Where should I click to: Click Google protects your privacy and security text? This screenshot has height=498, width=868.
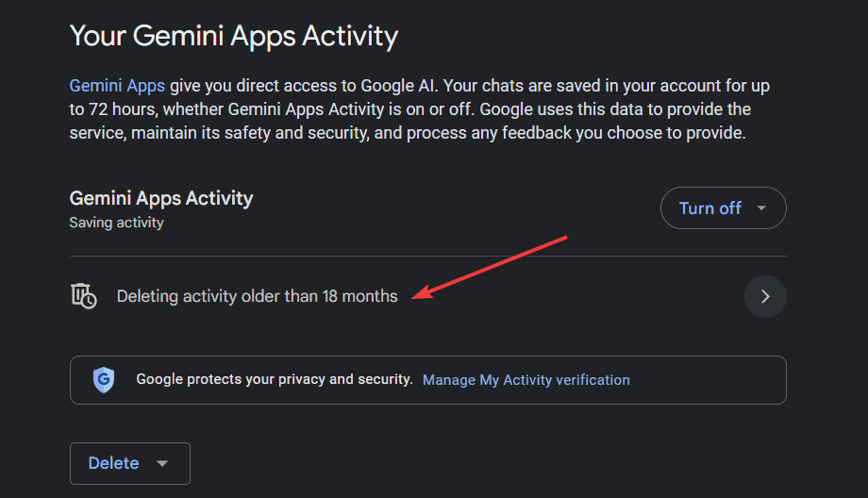pos(275,379)
